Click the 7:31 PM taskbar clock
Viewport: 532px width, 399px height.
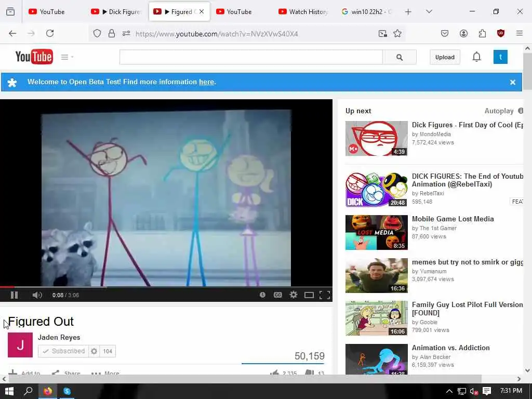[511, 391]
